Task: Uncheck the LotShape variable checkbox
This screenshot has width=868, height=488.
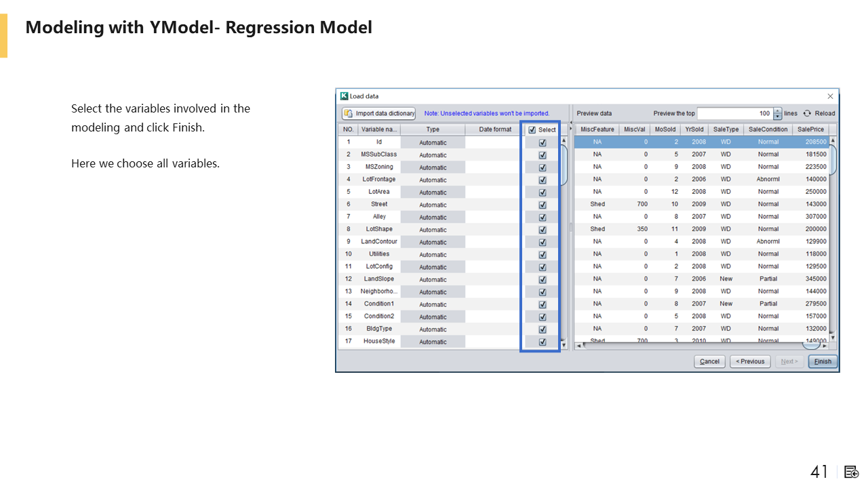Action: [542, 230]
